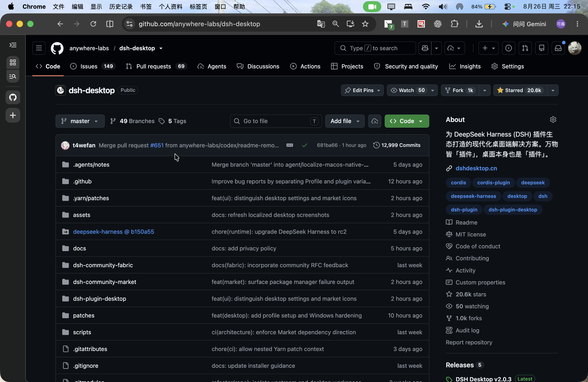Click the About section settings gear
Screen dimensions: 588x382
(x=553, y=120)
